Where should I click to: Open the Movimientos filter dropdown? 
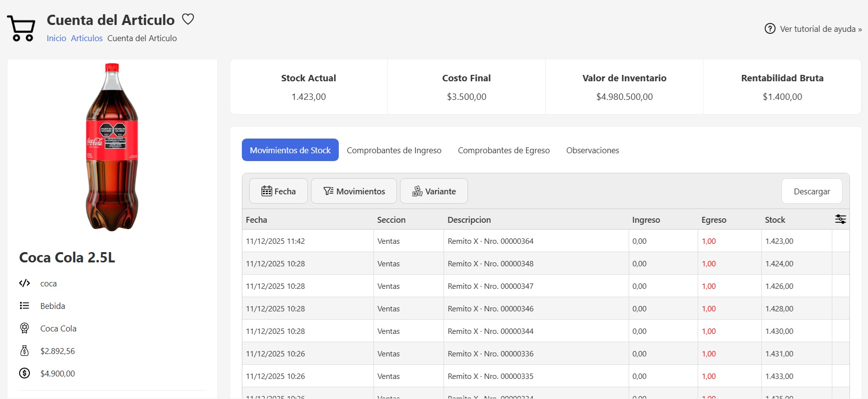point(353,191)
